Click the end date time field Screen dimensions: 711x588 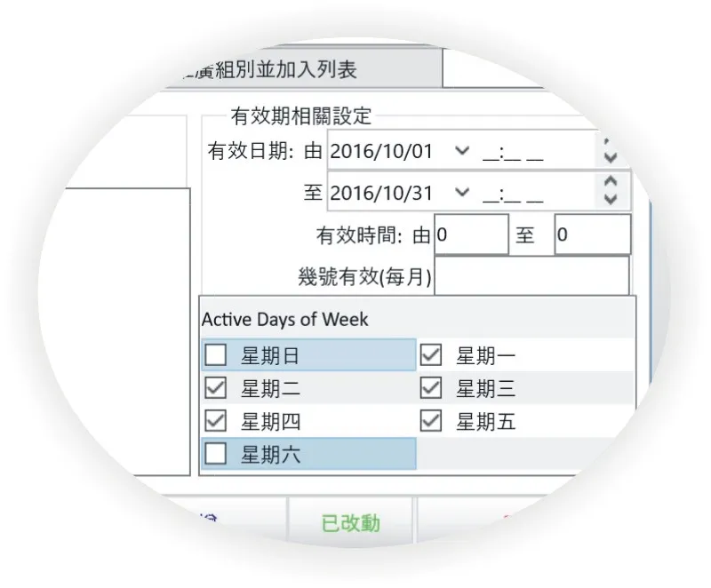(x=513, y=194)
